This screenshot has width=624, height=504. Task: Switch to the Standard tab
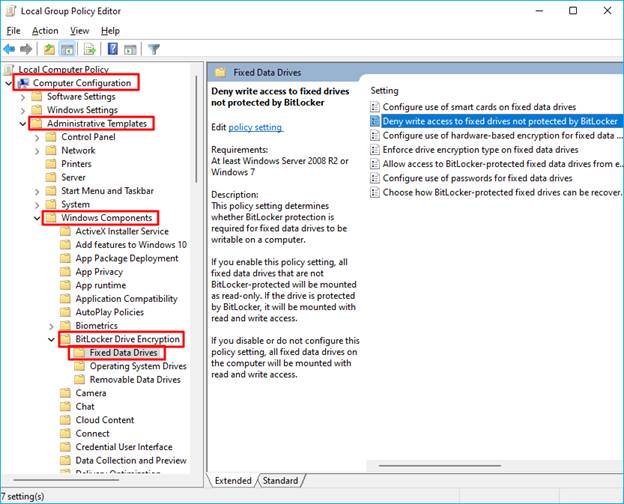point(281,481)
